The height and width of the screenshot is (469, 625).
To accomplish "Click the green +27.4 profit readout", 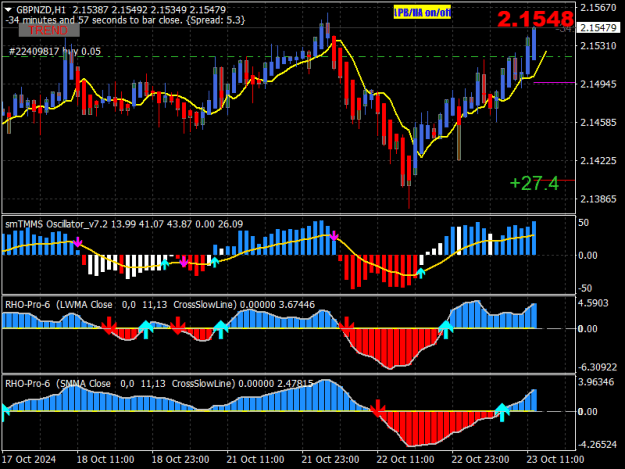I will click(x=534, y=183).
